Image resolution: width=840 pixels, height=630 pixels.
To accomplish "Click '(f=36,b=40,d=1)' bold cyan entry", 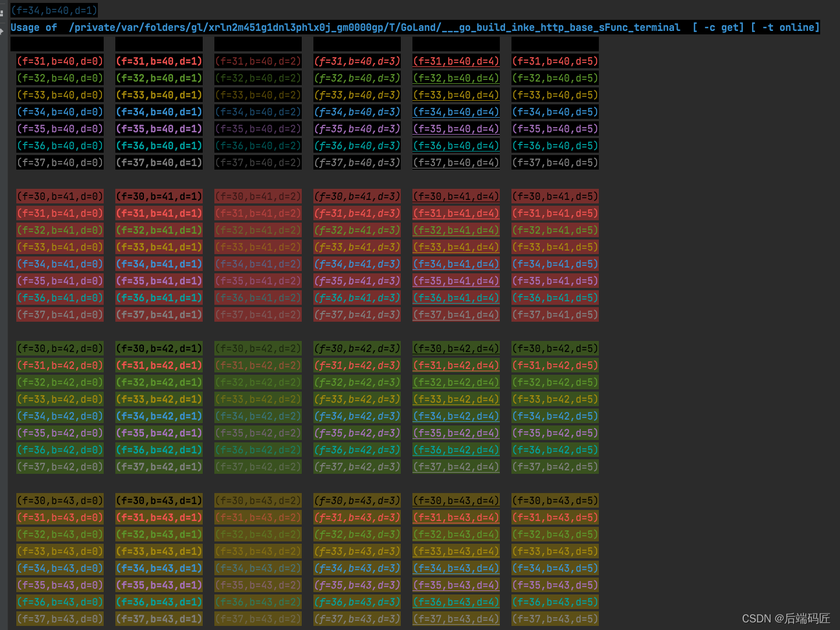I will point(159,146).
